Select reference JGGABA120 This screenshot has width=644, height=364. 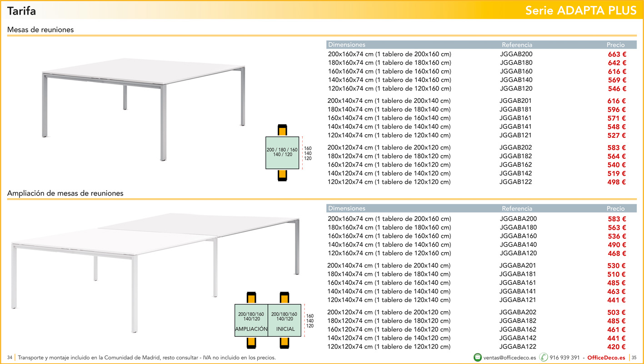pos(519,253)
